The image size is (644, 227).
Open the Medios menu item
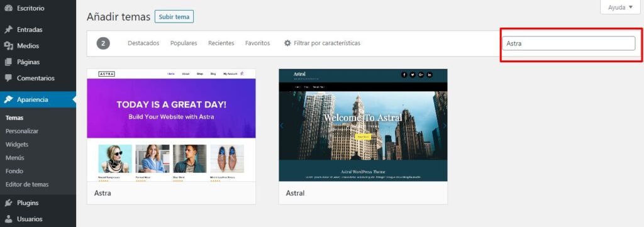point(38,46)
